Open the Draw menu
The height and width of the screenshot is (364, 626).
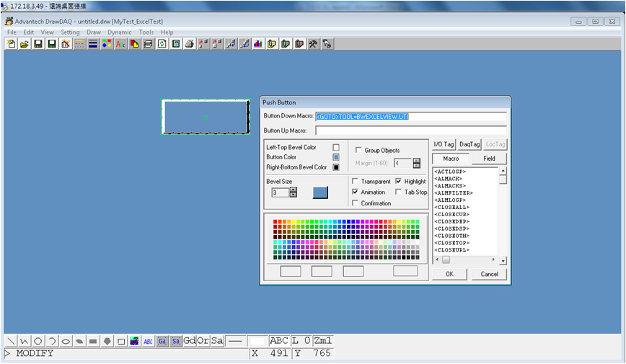pos(94,32)
